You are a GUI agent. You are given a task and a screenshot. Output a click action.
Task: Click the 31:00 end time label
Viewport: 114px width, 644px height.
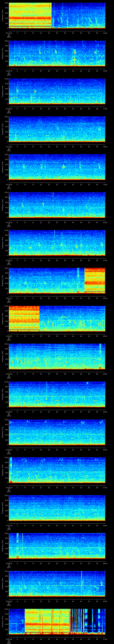(x=105, y=639)
